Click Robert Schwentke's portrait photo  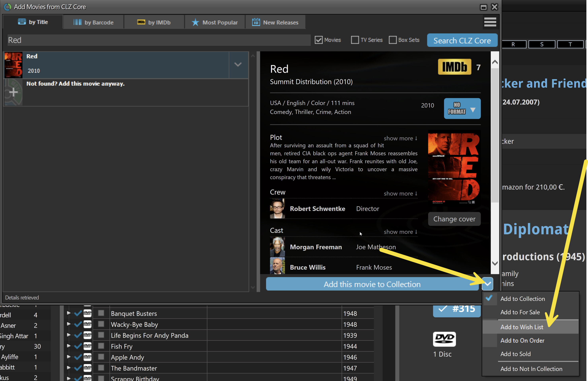point(277,209)
